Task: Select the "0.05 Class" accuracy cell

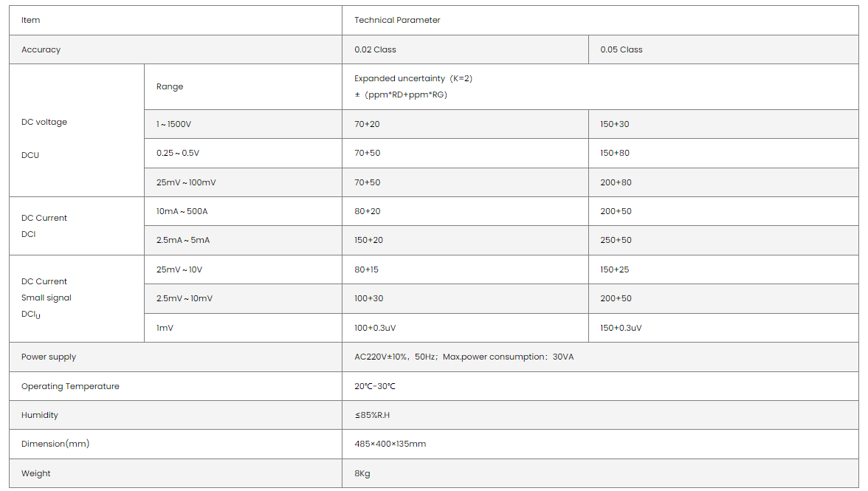Action: pos(621,49)
